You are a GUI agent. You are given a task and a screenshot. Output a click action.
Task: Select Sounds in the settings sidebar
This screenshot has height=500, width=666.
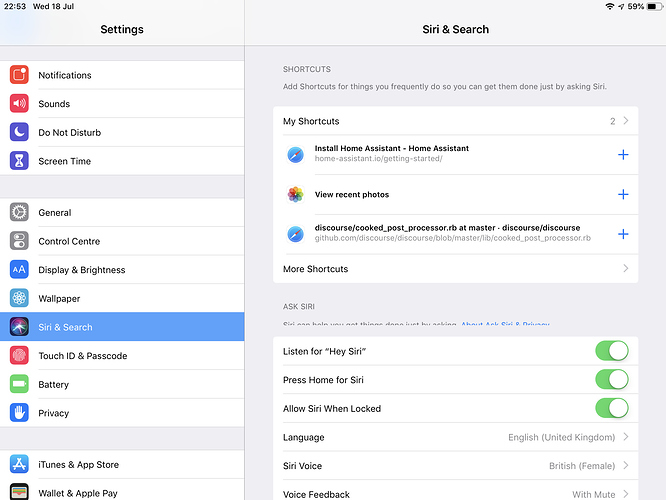click(x=122, y=103)
